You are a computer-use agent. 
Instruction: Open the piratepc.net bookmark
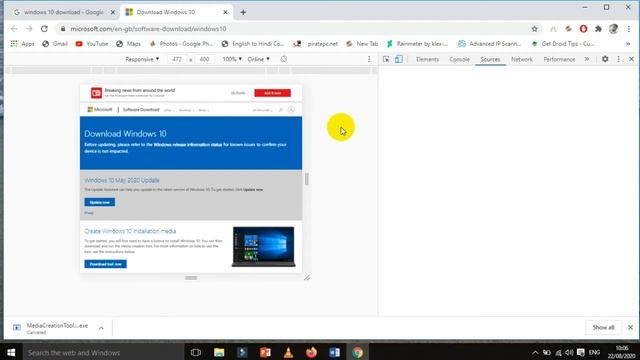(316, 44)
